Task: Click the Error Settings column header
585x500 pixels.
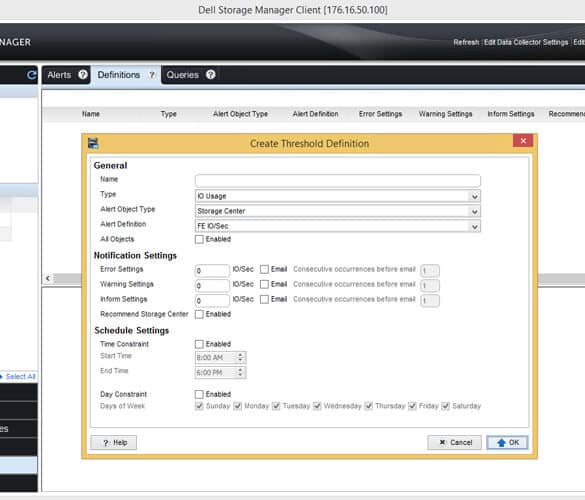Action: [380, 114]
